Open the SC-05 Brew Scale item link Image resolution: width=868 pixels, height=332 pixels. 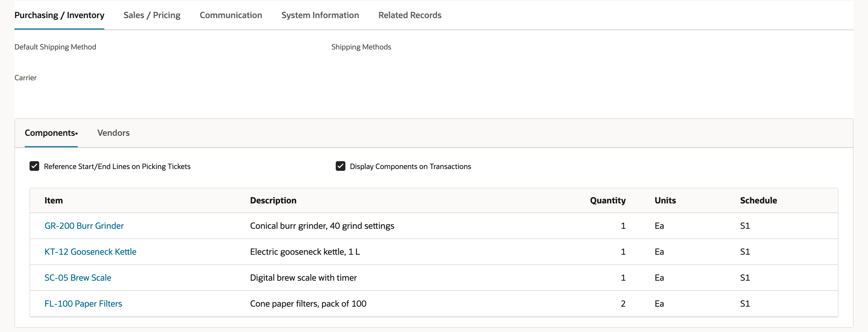(x=78, y=278)
